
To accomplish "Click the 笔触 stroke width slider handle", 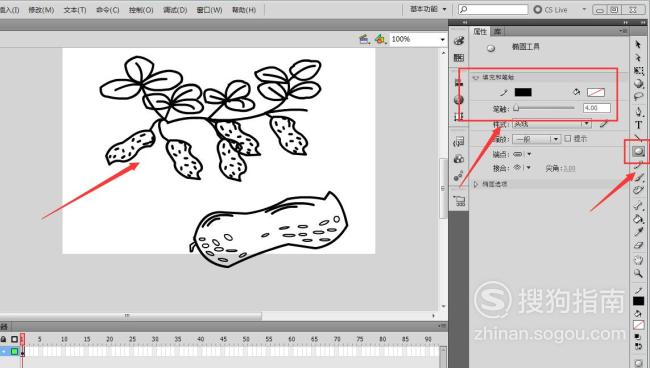I will pos(516,108).
